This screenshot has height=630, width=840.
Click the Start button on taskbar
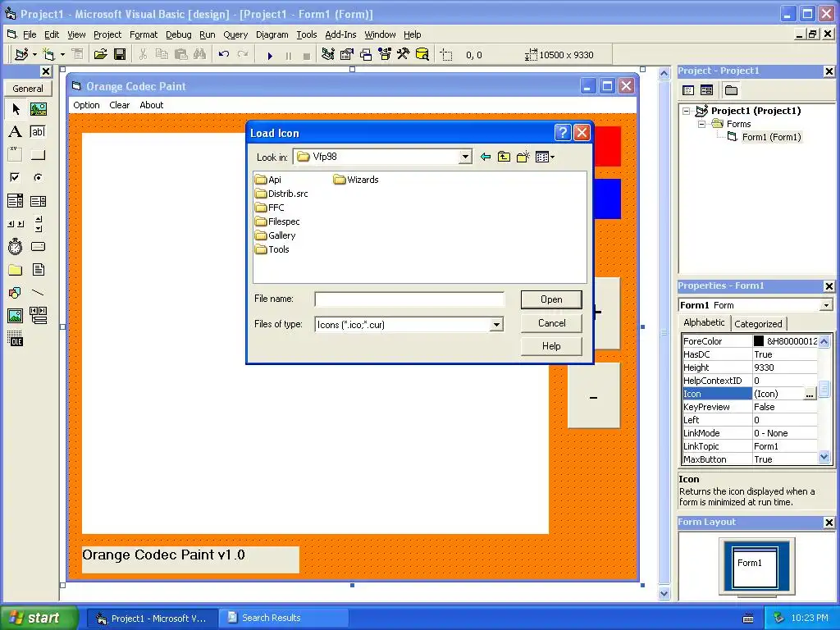point(39,618)
